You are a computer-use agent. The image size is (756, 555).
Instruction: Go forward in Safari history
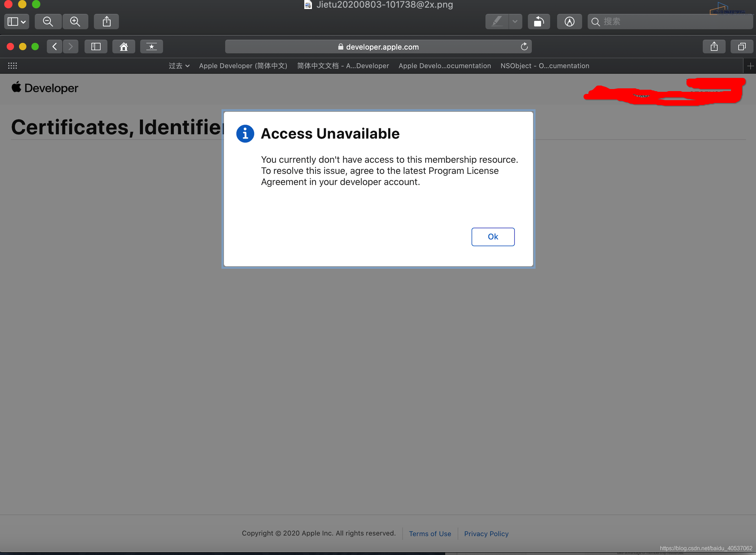pyautogui.click(x=71, y=47)
